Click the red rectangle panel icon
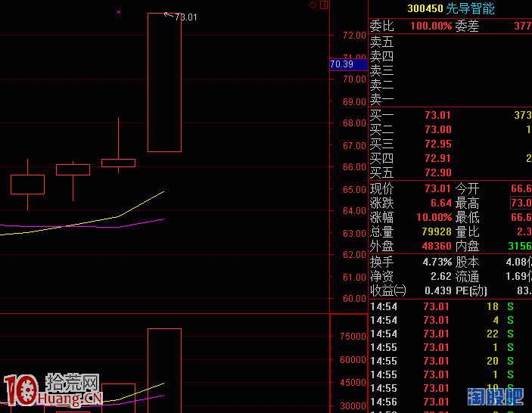The width and height of the screenshot is (532, 413). click(324, 5)
